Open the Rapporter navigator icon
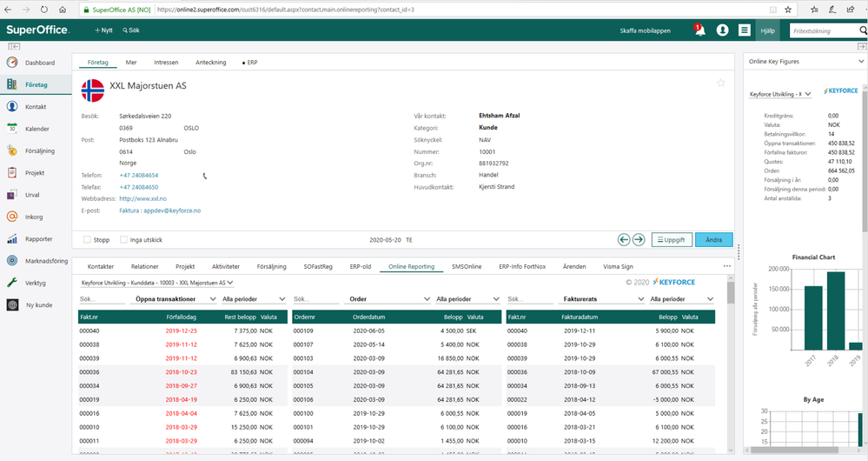 [12, 239]
